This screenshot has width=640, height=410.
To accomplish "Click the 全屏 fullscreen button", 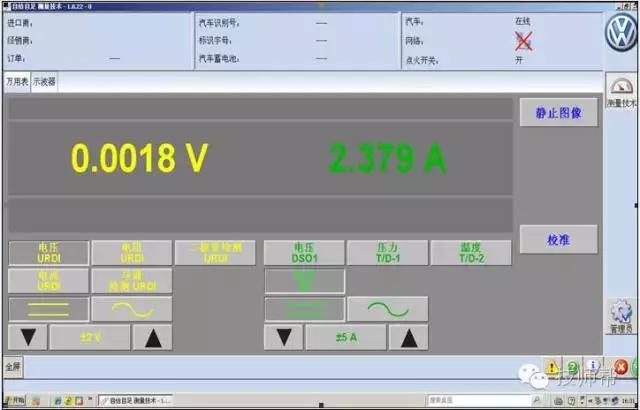I will (13, 367).
